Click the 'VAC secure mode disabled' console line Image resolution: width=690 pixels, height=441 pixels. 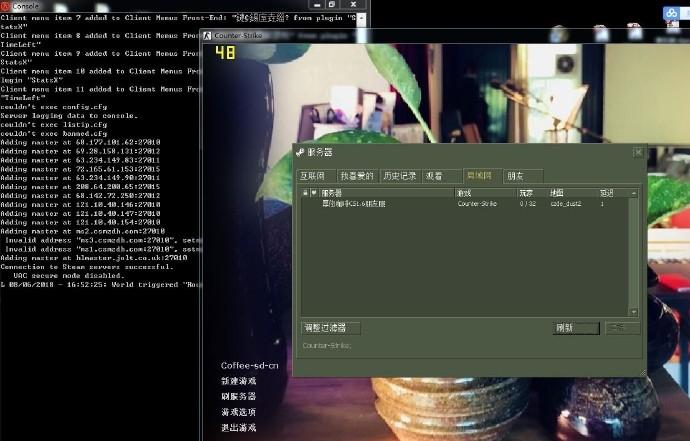[x=68, y=276]
